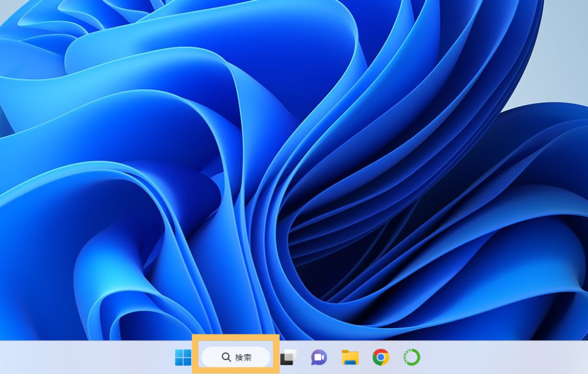The image size is (588, 374).
Task: Launch the Teams Chat taskbar icon
Action: click(319, 357)
